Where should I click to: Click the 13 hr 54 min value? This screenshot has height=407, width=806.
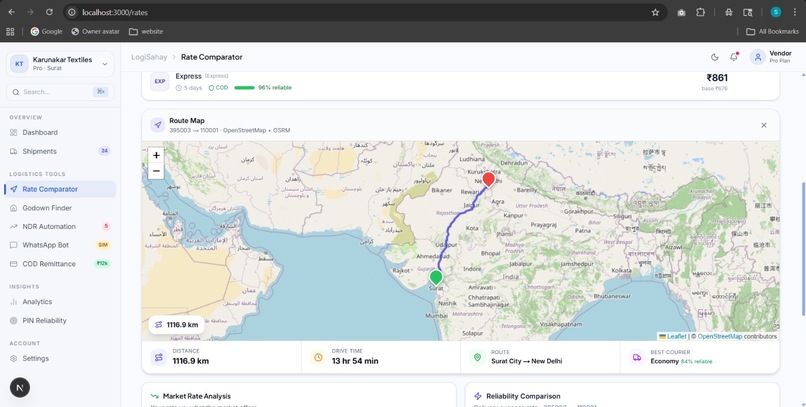(355, 361)
